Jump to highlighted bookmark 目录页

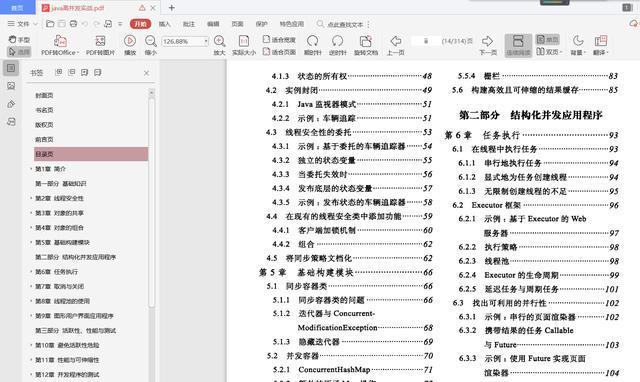pyautogui.click(x=91, y=154)
